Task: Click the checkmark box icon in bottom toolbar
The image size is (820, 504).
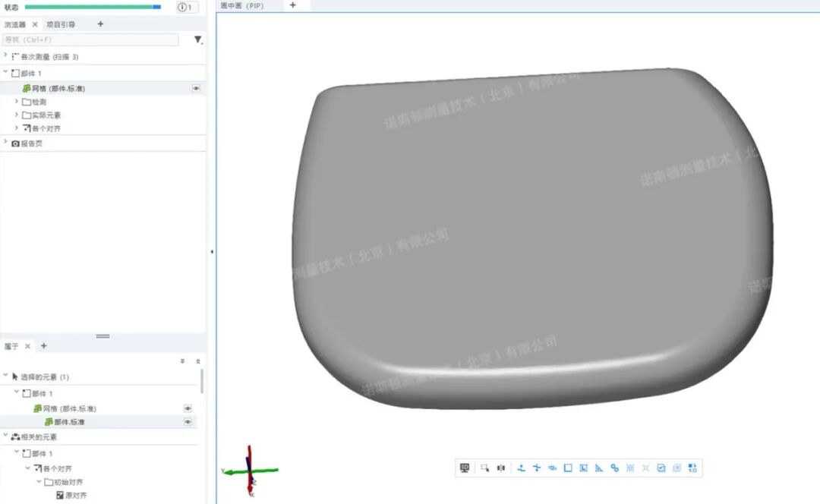Action: pos(661,468)
